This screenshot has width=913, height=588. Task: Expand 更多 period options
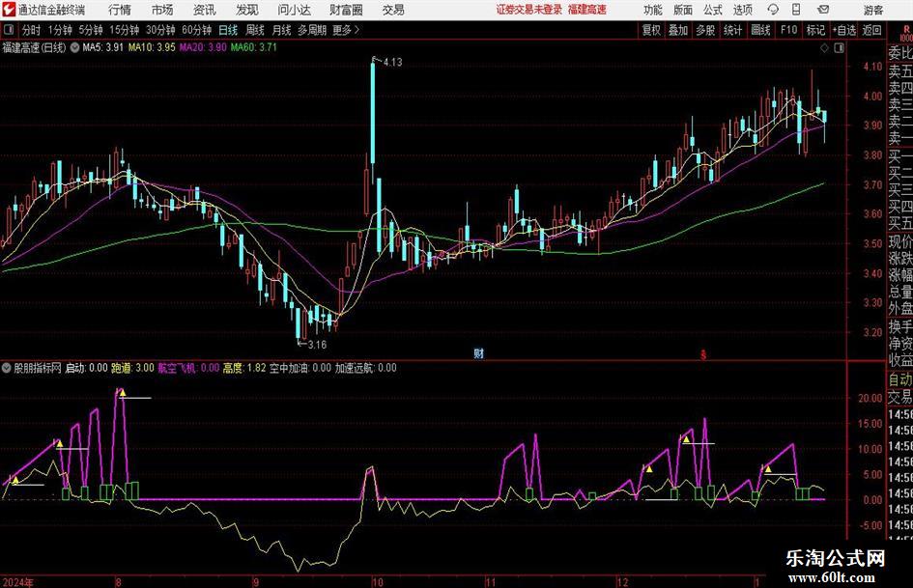click(346, 30)
